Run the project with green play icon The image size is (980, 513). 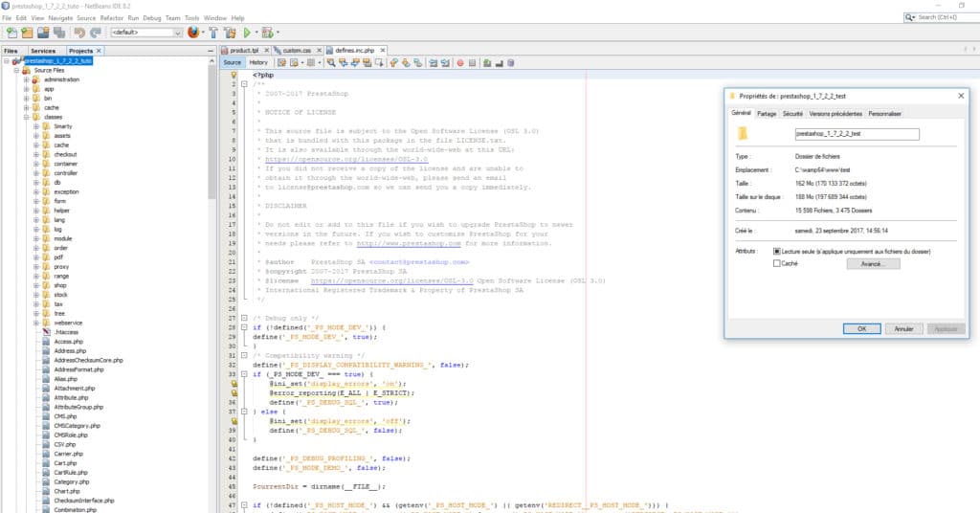point(247,33)
